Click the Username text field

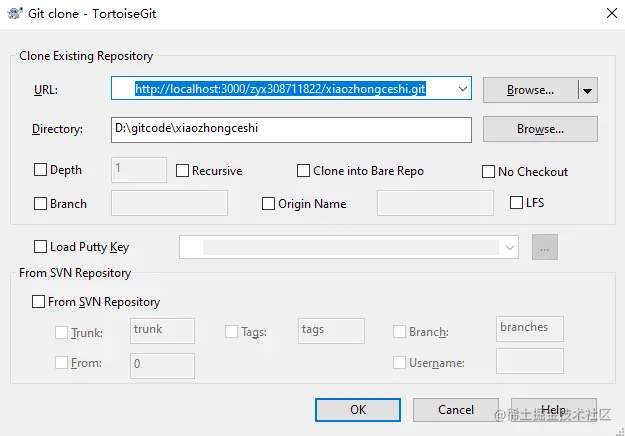[530, 361]
